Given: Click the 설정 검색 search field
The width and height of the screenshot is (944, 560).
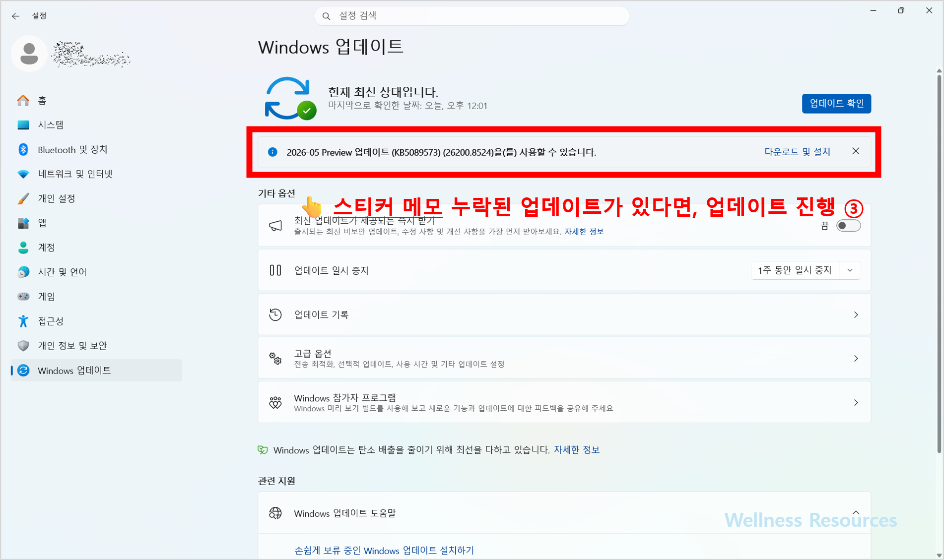Looking at the screenshot, I should tap(472, 16).
